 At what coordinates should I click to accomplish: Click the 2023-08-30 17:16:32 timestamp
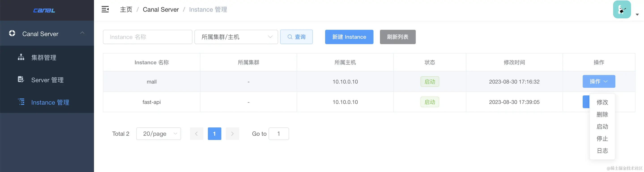[x=514, y=82]
